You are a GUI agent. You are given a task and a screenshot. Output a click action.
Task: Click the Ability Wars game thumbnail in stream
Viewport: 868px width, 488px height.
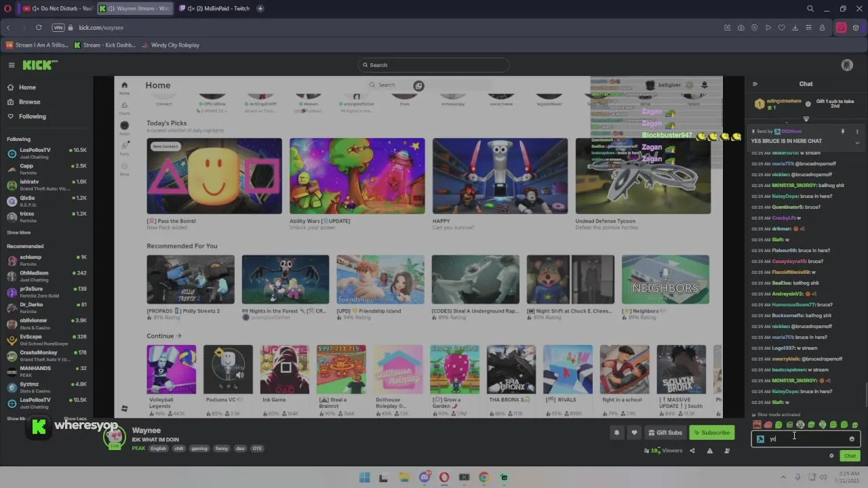pyautogui.click(x=357, y=176)
